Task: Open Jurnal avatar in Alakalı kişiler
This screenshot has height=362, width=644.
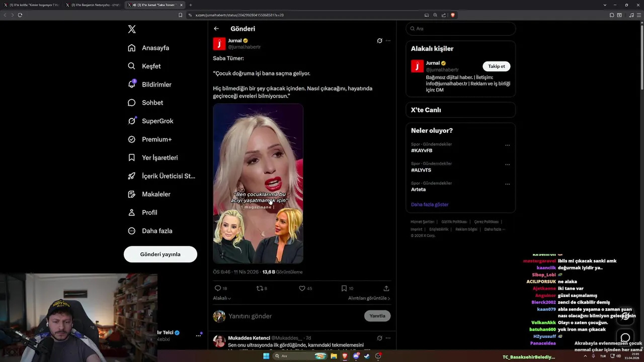Action: 417,66
